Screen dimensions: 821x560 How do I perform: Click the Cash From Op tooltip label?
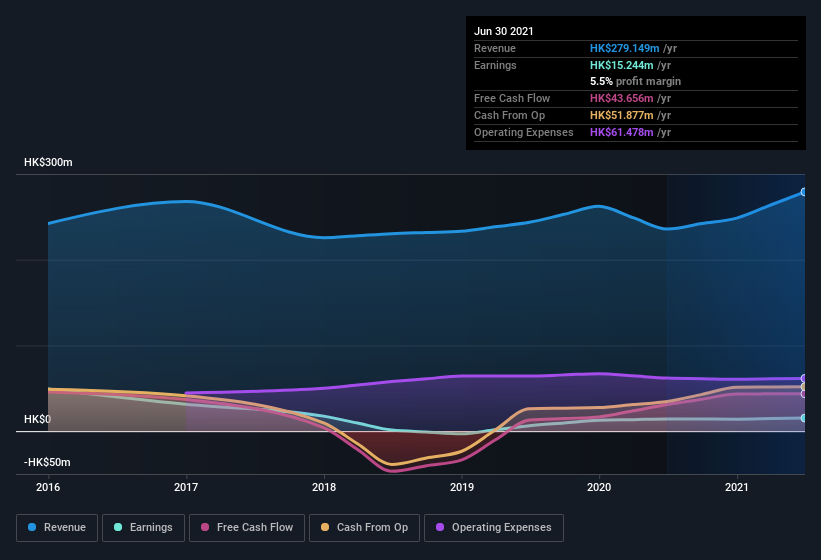509,115
